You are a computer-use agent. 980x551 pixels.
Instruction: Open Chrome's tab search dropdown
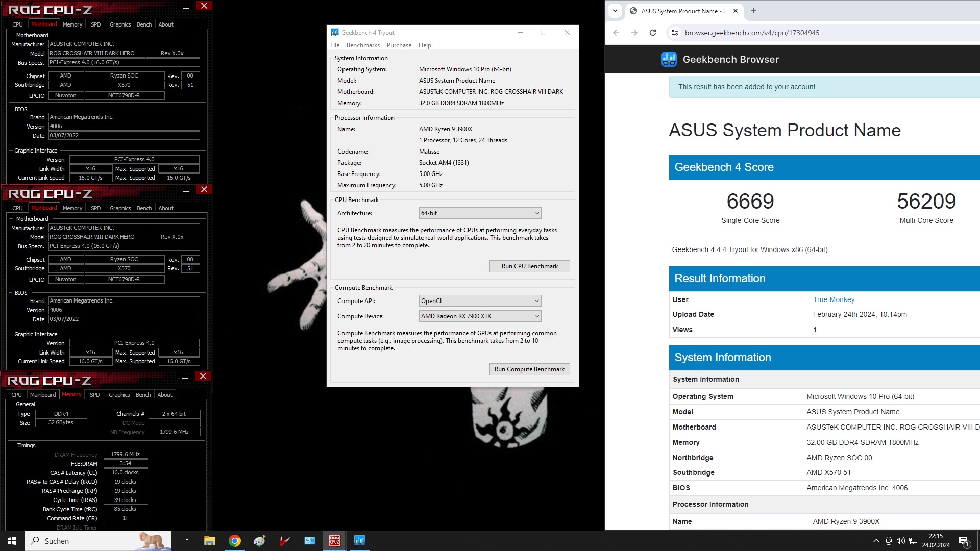coord(615,11)
